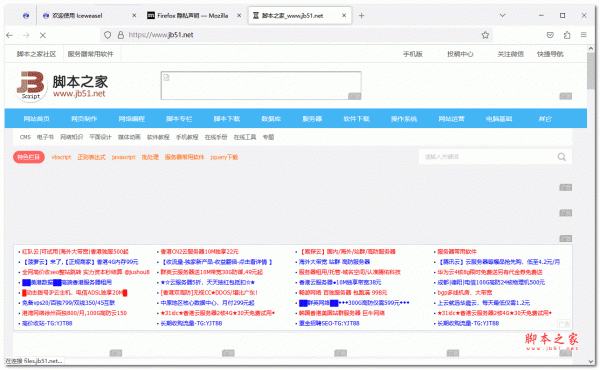Close the 欢迎使用 Iceweasel tab
Image resolution: width=600 pixels, height=370 pixels.
(134, 16)
